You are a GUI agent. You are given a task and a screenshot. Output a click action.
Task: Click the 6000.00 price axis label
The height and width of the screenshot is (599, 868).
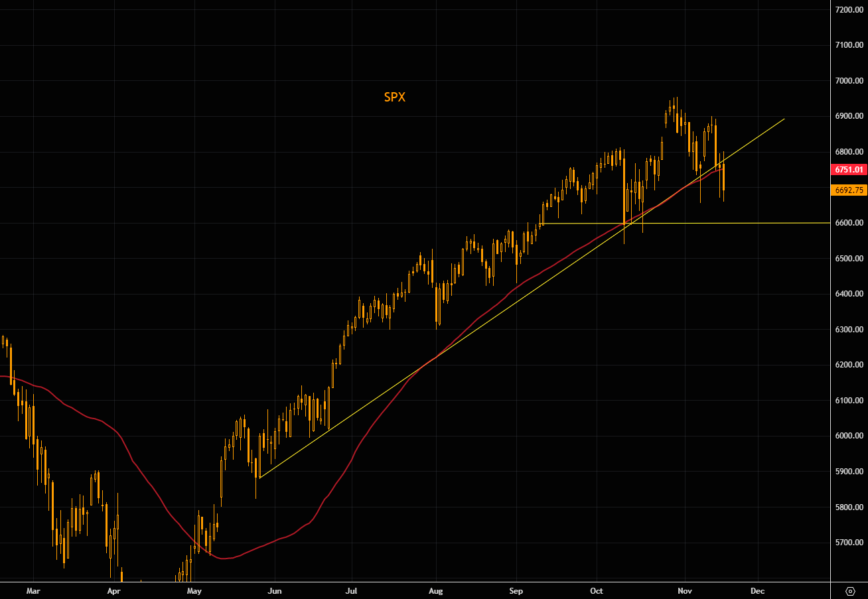coord(849,436)
